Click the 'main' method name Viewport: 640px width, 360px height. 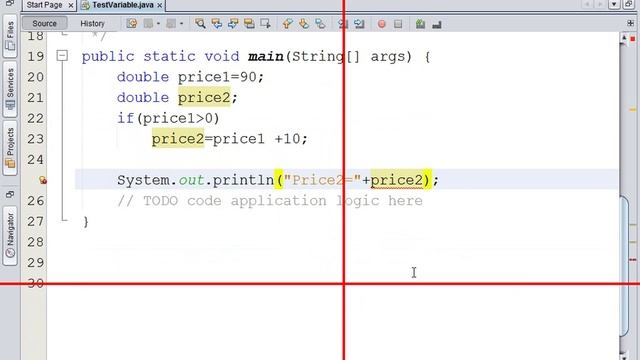click(x=266, y=56)
